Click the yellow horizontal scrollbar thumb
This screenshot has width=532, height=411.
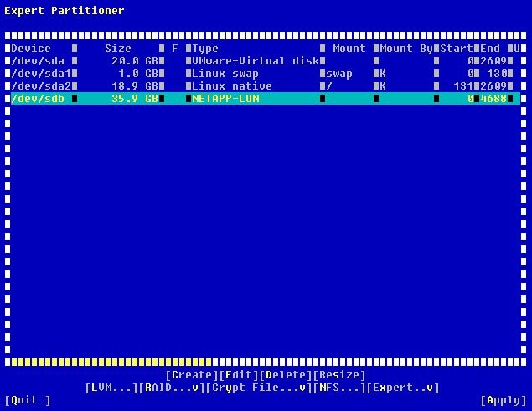[x=111, y=362]
